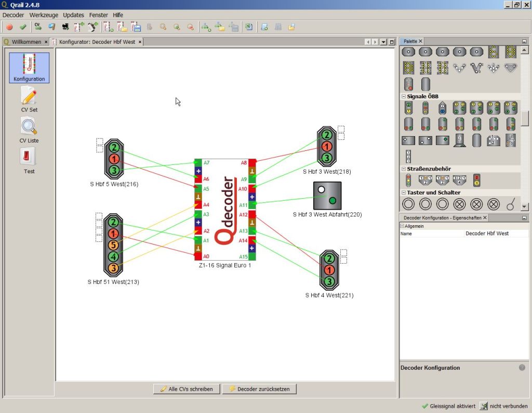Image resolution: width=532 pixels, height=413 pixels.
Task: Open the CV Liste magnifier view
Action: [29, 130]
